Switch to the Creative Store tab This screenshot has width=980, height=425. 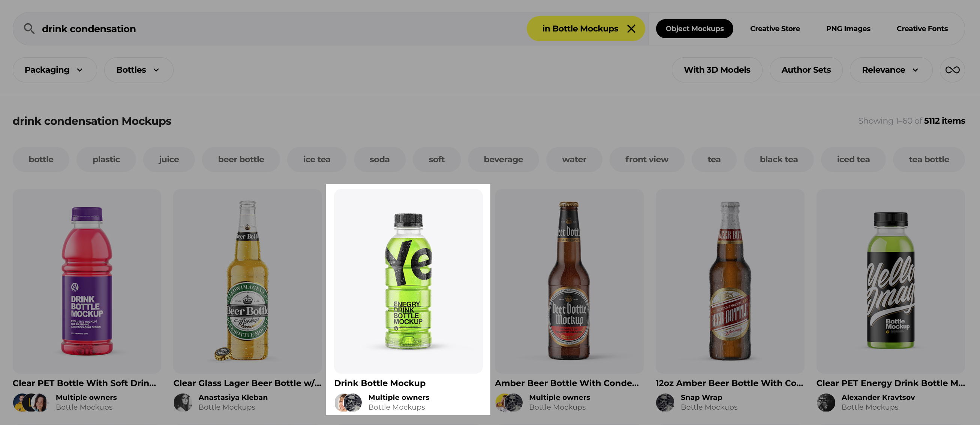coord(775,28)
